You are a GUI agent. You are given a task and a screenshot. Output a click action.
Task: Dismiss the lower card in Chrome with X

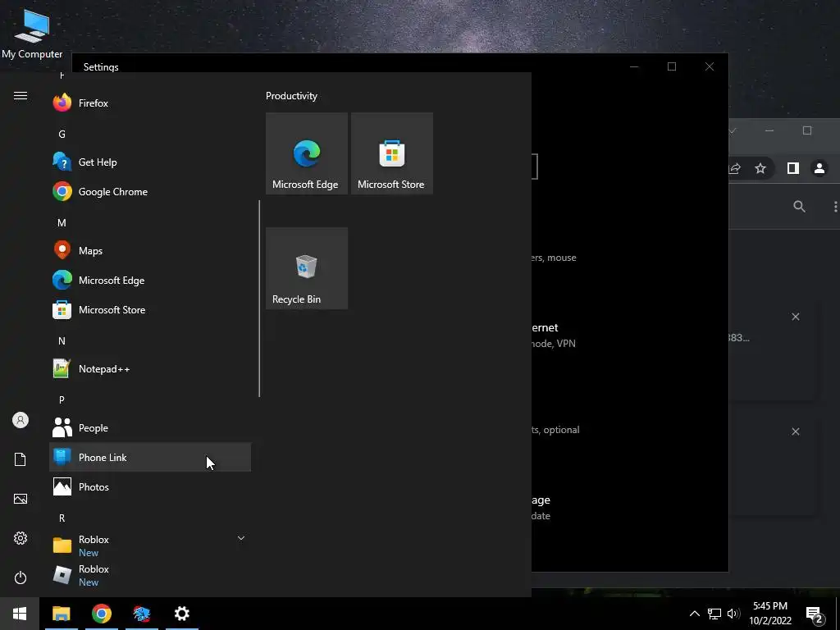[796, 431]
